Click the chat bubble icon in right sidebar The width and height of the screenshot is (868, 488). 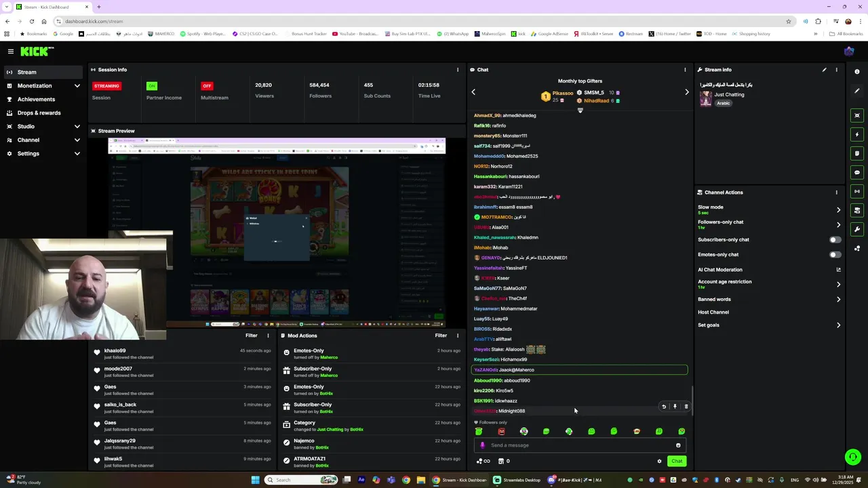857,172
